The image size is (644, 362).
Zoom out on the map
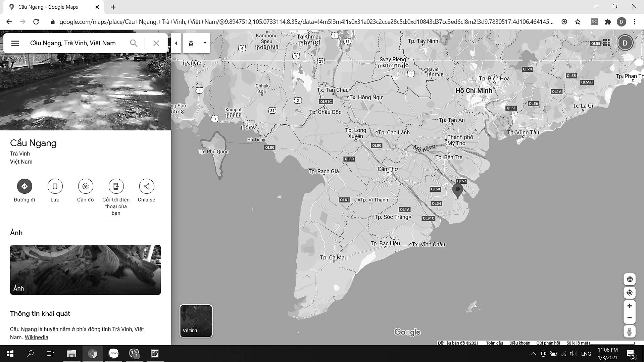630,318
